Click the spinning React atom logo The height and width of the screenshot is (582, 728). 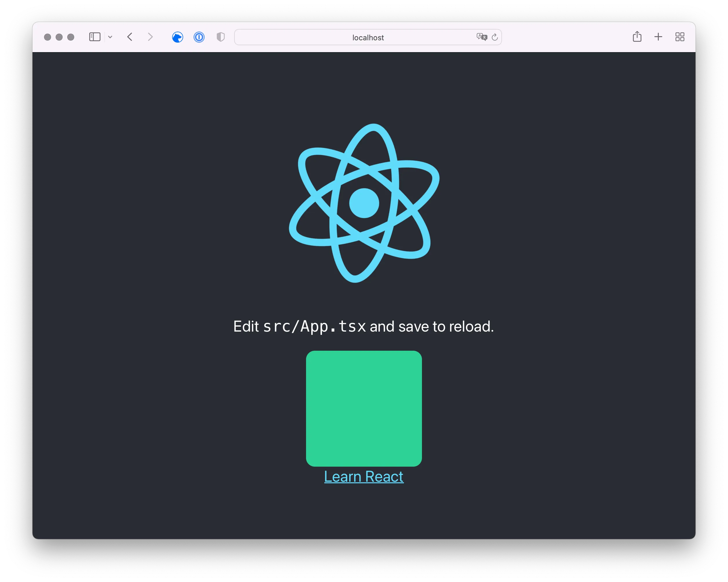point(364,203)
